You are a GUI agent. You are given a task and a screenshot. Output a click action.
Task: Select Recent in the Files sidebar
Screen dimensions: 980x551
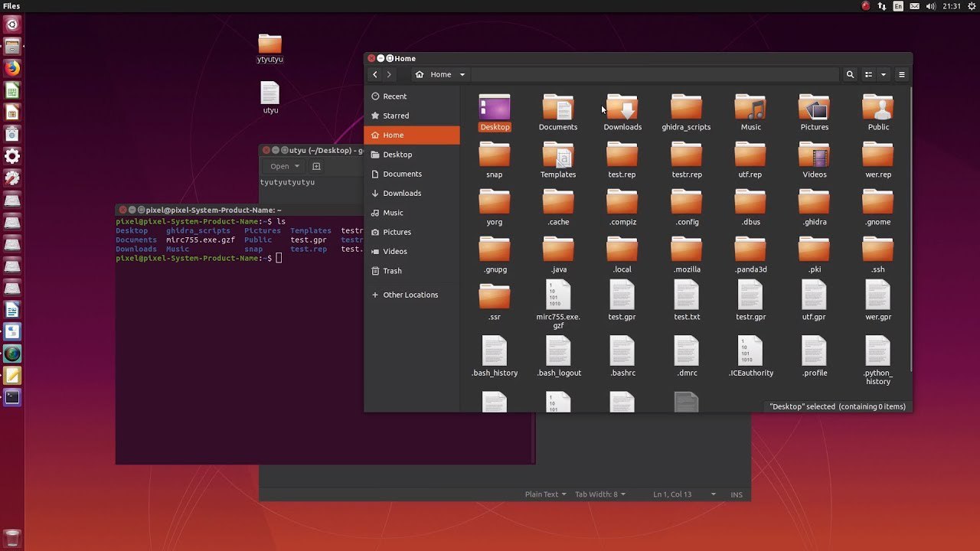click(412, 96)
